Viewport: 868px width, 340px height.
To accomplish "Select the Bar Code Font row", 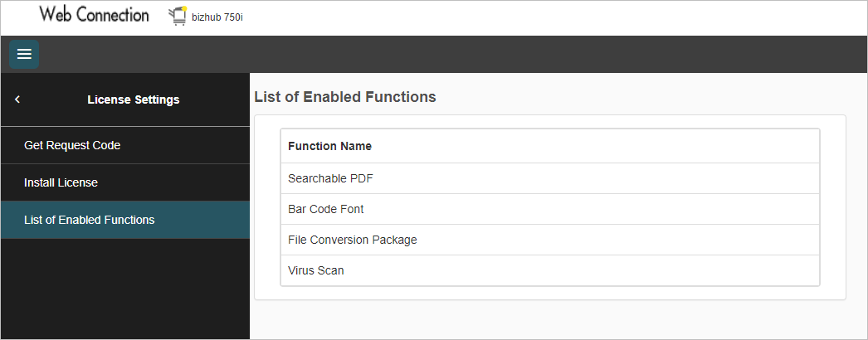I will [549, 209].
